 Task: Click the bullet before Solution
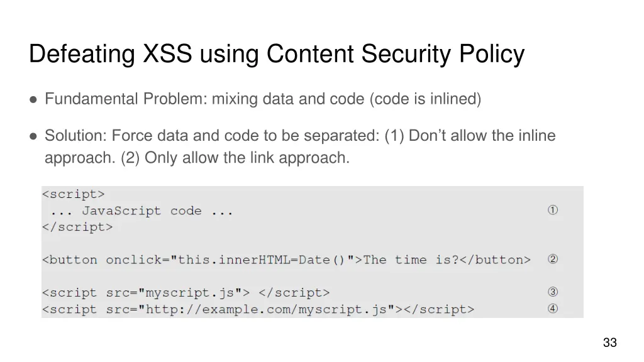(x=33, y=136)
